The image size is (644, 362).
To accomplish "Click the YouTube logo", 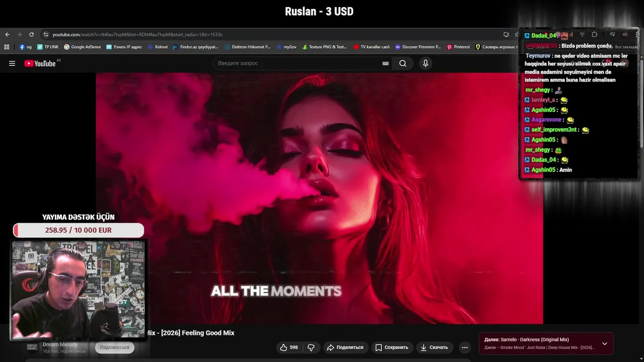I will click(40, 63).
